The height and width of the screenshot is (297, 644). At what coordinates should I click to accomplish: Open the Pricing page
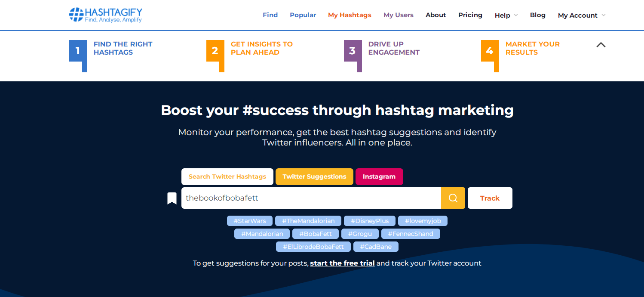click(470, 15)
